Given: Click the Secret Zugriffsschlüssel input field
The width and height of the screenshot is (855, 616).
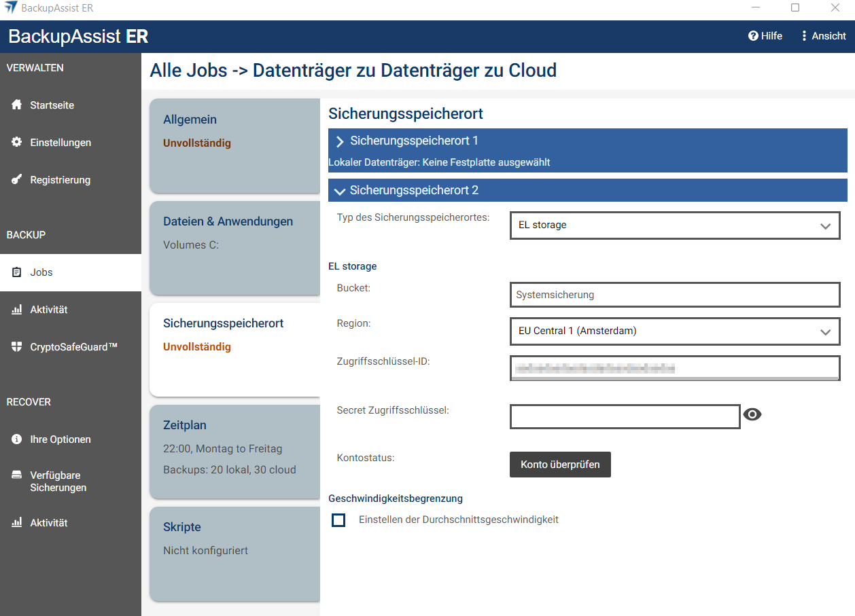Looking at the screenshot, I should tap(625, 417).
